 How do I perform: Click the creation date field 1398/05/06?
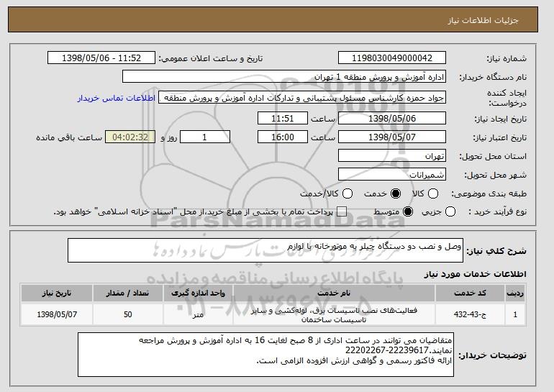[392, 118]
